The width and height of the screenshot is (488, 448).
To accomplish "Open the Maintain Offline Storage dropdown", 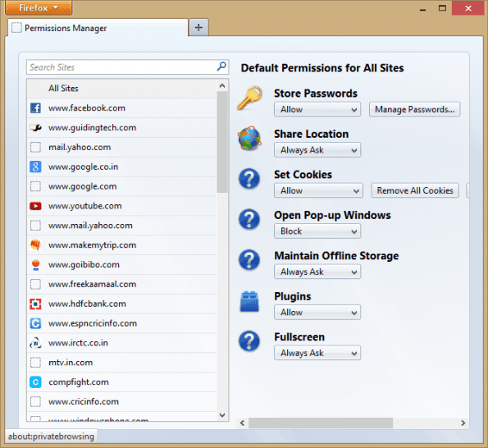I will click(x=317, y=272).
